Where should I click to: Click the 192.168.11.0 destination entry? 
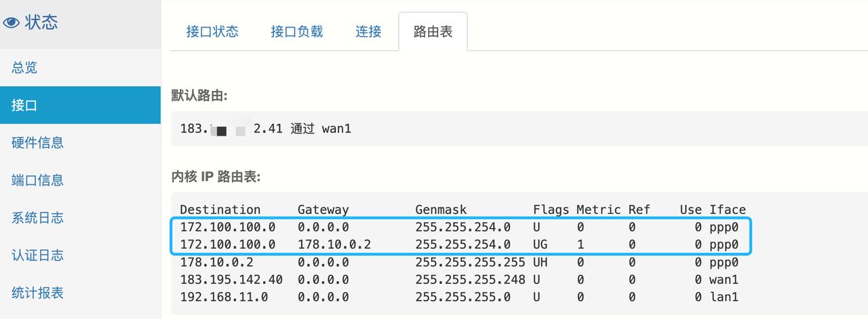coord(224,297)
